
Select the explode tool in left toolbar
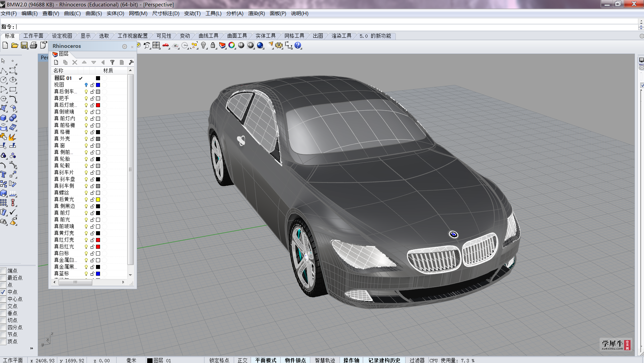12,137
